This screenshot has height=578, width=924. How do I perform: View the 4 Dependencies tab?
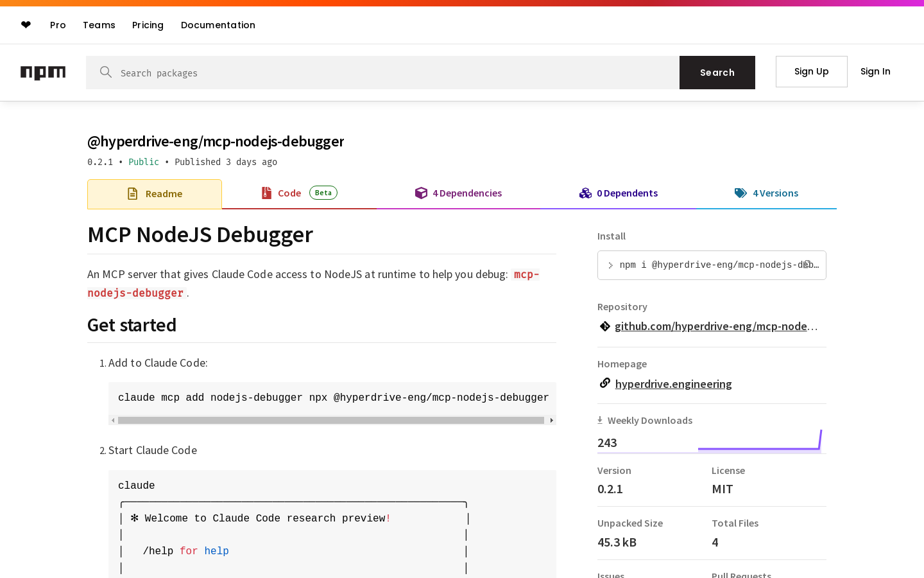(458, 193)
